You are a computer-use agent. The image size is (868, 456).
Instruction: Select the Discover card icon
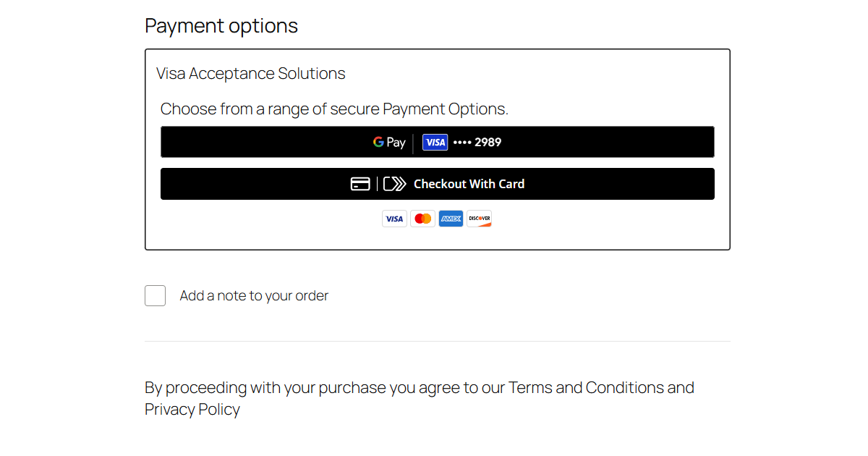(x=479, y=218)
